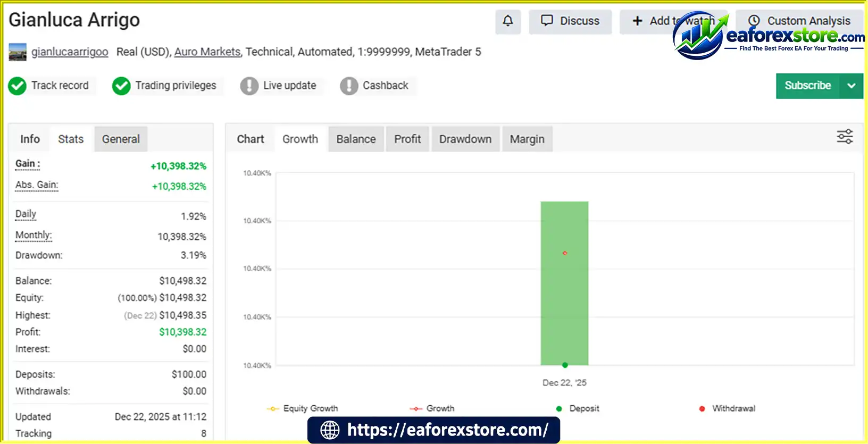Toggle the Deposit legend series
The height and width of the screenshot is (444, 868).
(x=578, y=408)
